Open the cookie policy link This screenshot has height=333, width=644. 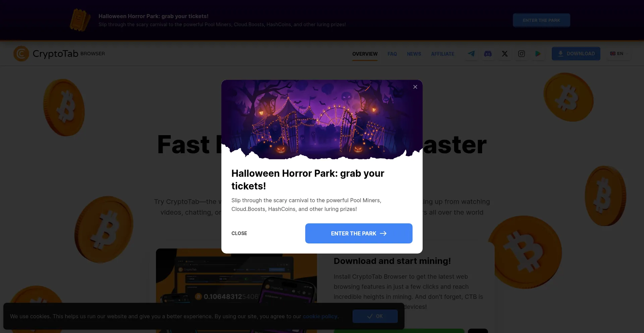(x=320, y=316)
